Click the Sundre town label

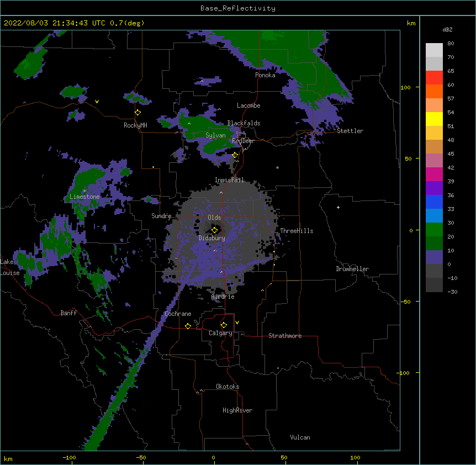coord(161,216)
